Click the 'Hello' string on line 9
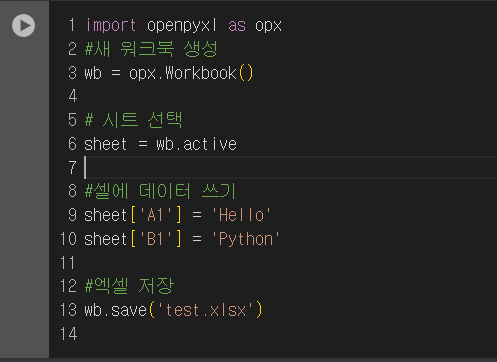Screen dimensions: 497x362 pos(241,215)
